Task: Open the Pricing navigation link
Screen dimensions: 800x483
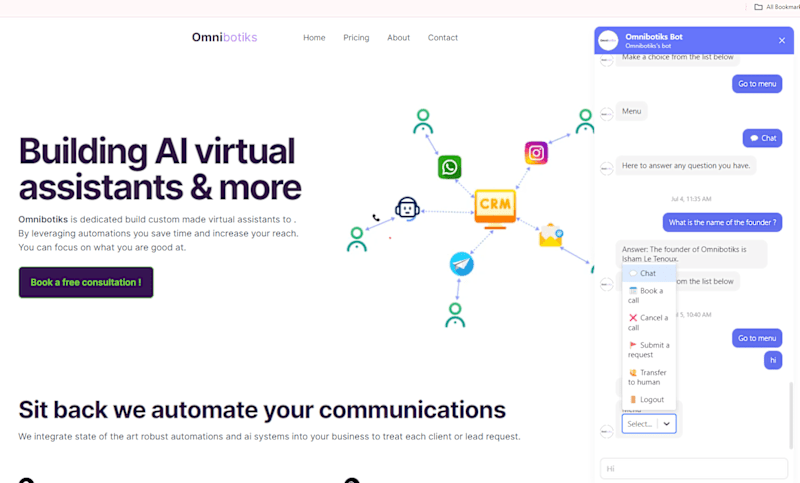Action: coord(356,38)
